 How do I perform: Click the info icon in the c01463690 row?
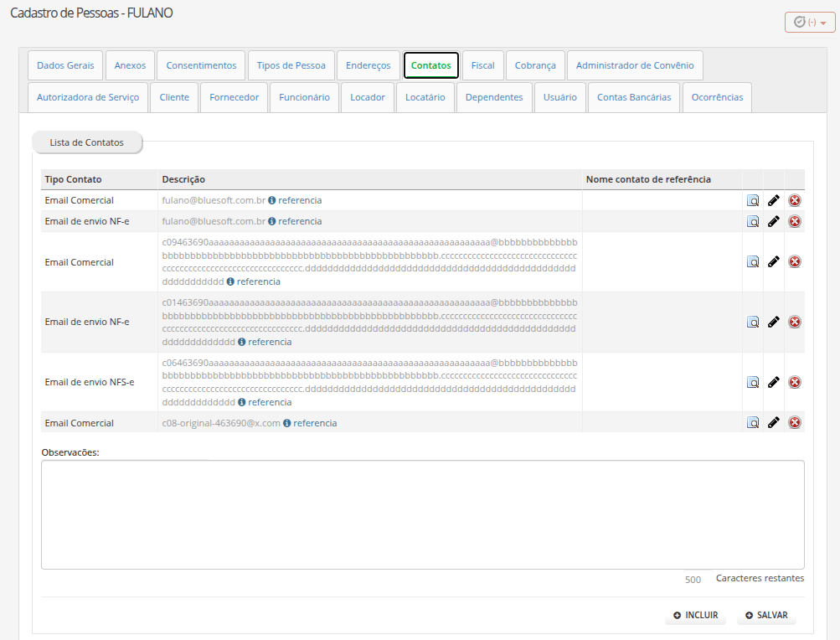click(241, 342)
